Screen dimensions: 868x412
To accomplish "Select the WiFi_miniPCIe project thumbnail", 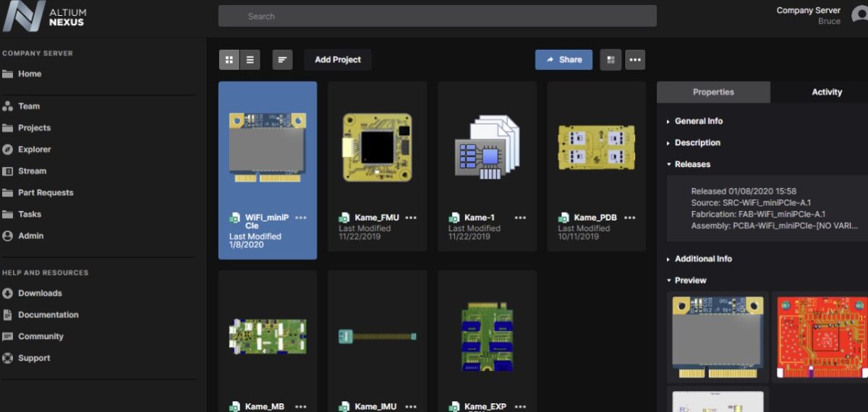I will [268, 147].
